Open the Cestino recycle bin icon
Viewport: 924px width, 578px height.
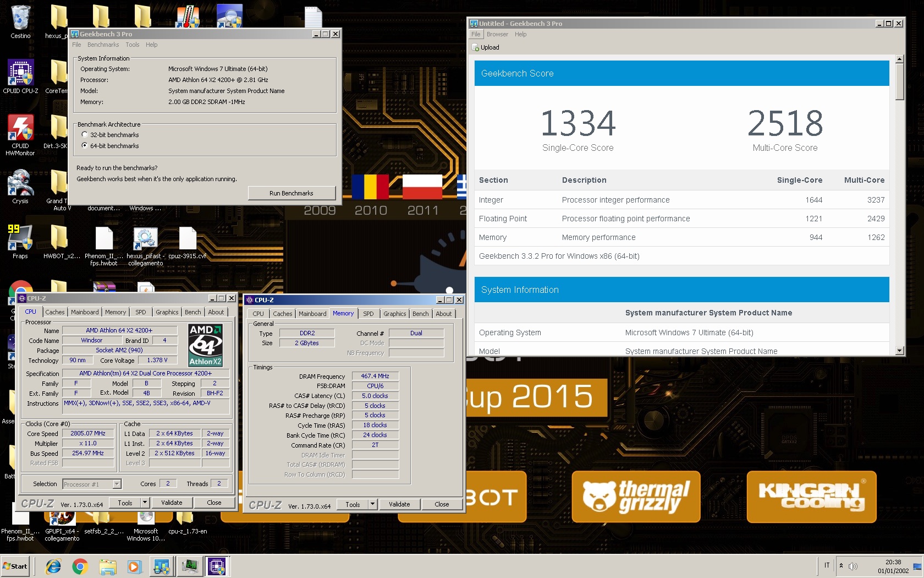[x=20, y=22]
